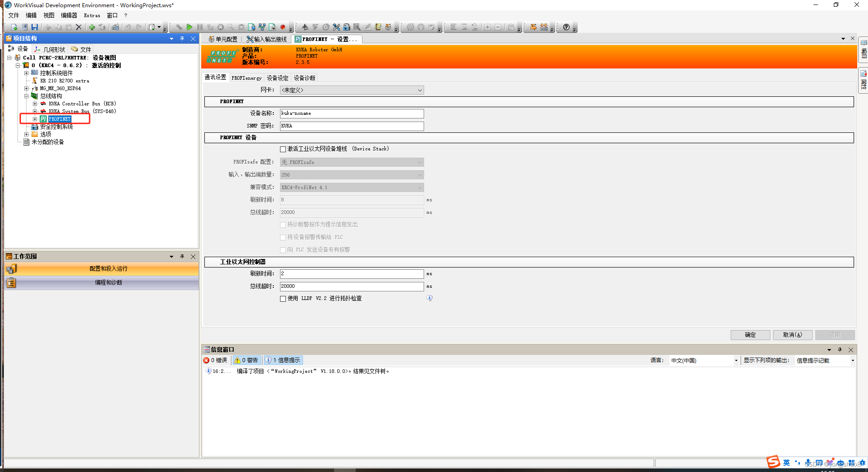The width and height of the screenshot is (868, 472).
Task: Expand the PROFINET tree node
Action: click(35, 119)
